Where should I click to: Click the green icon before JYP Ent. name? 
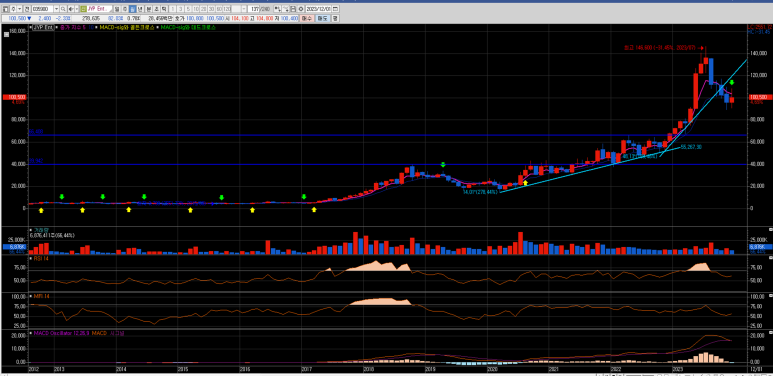point(83,9)
